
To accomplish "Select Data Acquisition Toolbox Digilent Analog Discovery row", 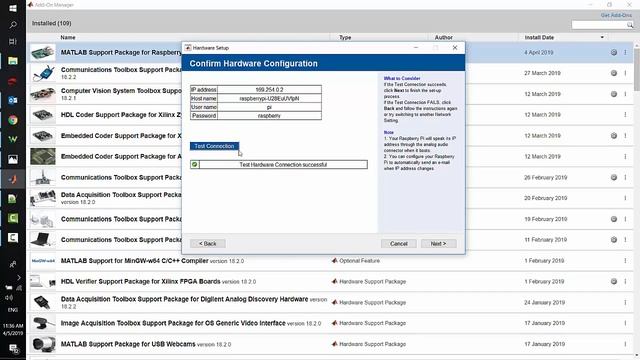I will 331,302.
